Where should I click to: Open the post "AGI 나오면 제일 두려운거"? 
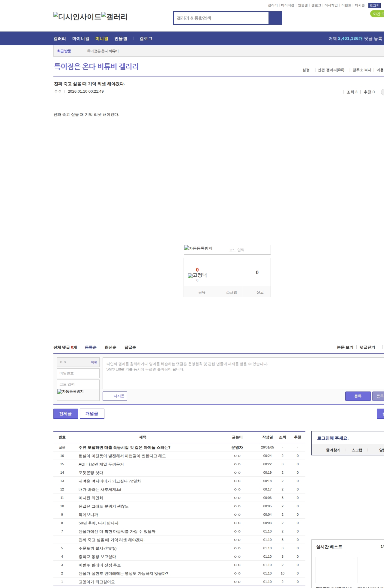[101, 464]
